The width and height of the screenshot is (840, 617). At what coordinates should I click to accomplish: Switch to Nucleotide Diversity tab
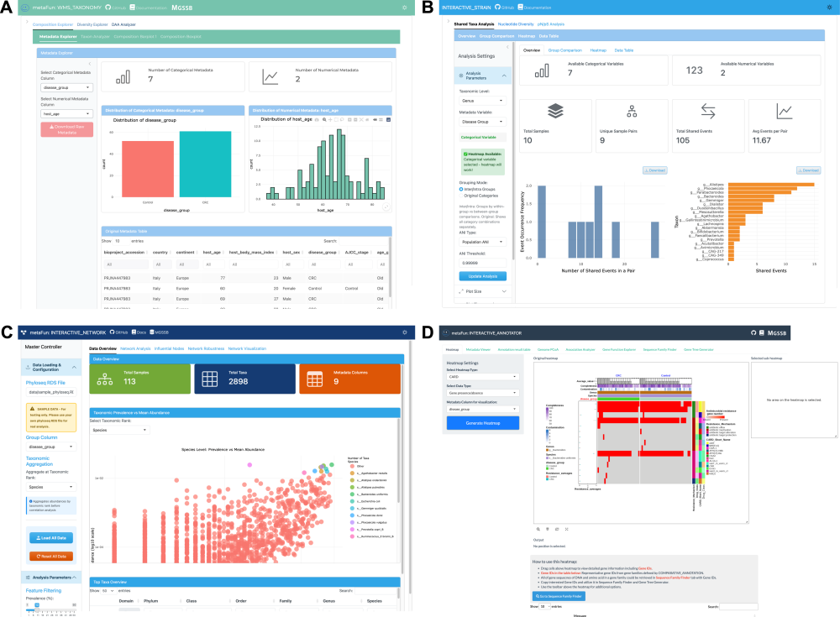516,24
